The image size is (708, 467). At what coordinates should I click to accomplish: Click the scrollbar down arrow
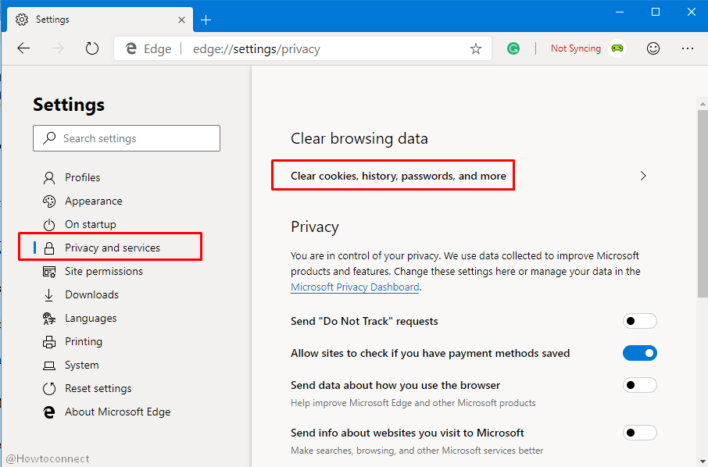coord(703,461)
